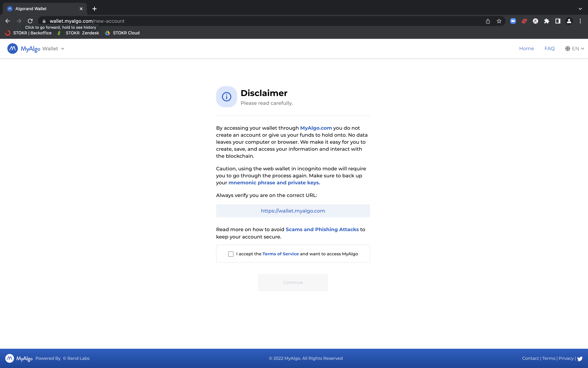Open the FAQ navigation link
Viewport: 588px width, 368px height.
tap(550, 48)
